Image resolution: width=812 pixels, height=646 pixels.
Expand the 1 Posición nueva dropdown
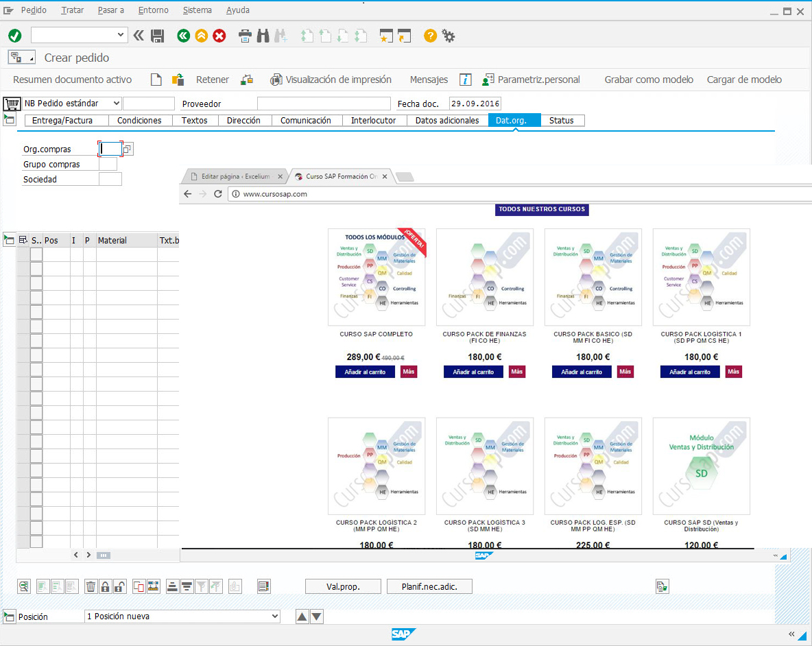click(275, 617)
